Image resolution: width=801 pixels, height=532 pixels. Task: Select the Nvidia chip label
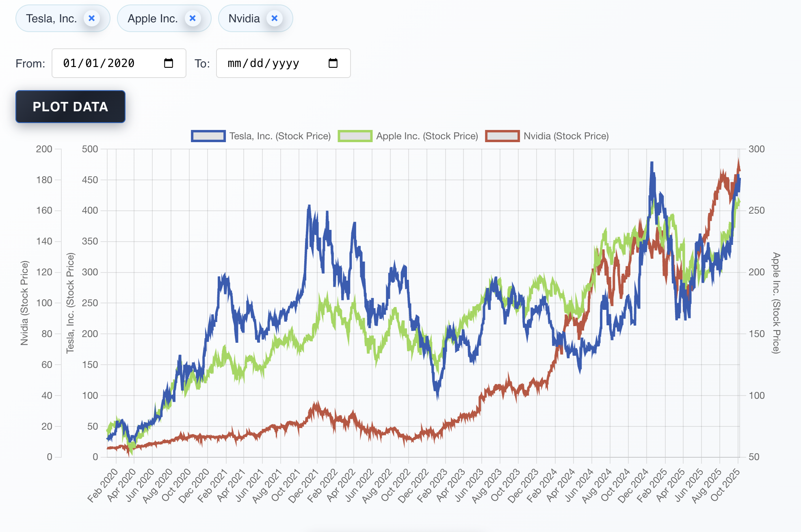pos(244,19)
